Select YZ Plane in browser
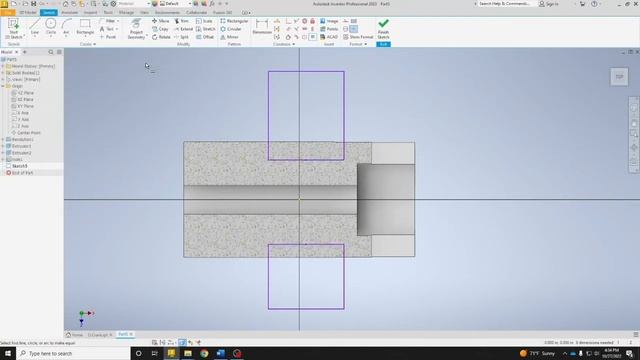 pyautogui.click(x=23, y=93)
